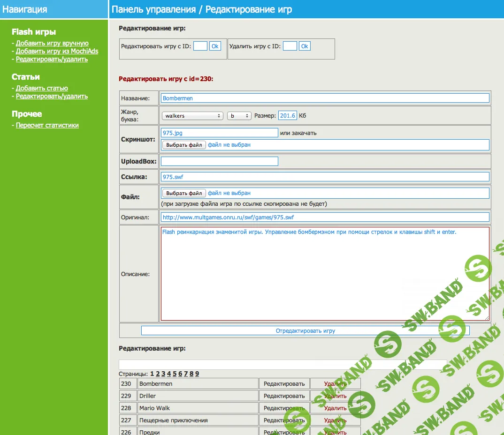Click Ok next to delete game ID
Viewport: 504px width, 435px height.
[305, 46]
